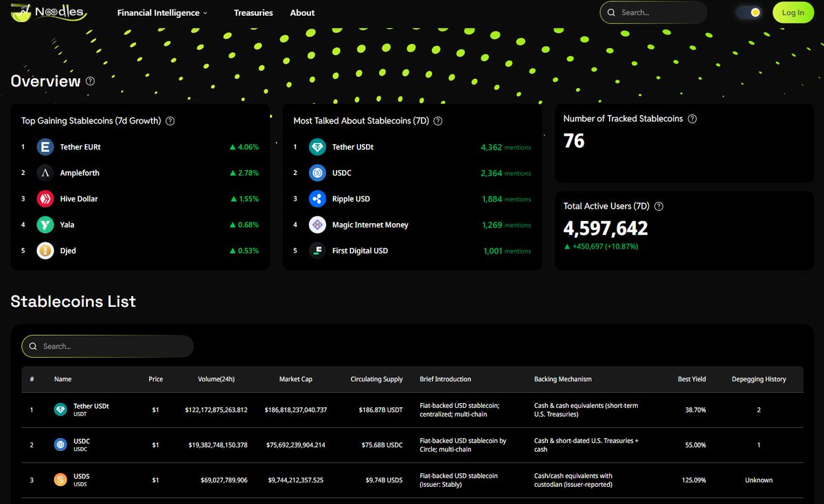The image size is (824, 504).
Task: Click Tether USDt icon in table row 1
Action: click(61, 410)
